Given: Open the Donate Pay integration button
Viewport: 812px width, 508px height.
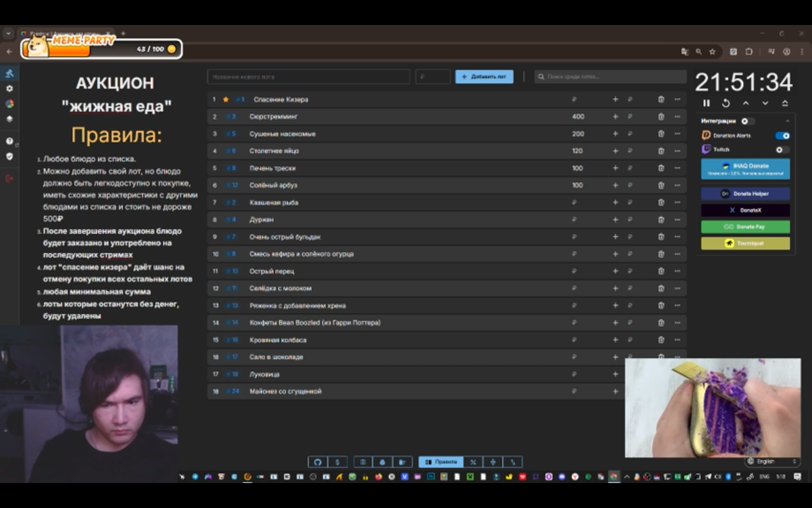Looking at the screenshot, I should (x=745, y=227).
